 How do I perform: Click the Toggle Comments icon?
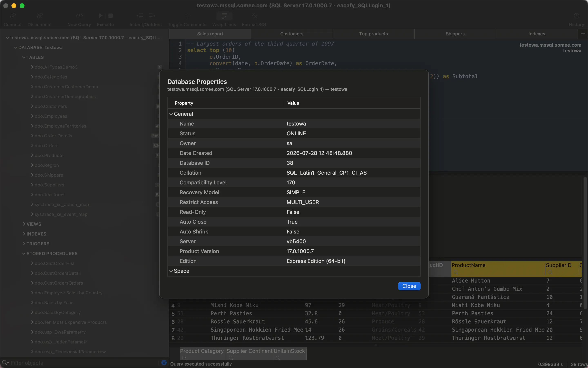(x=187, y=16)
